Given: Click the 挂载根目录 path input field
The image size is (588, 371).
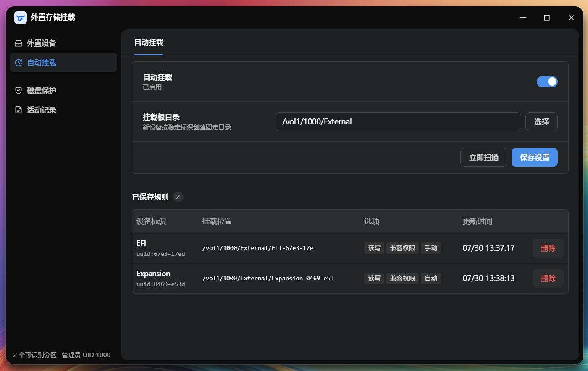Looking at the screenshot, I should [398, 121].
